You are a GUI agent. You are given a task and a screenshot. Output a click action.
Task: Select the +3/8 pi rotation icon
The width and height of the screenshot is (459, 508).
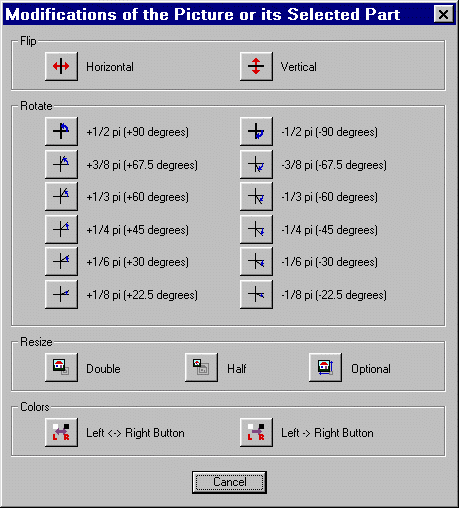pyautogui.click(x=61, y=164)
